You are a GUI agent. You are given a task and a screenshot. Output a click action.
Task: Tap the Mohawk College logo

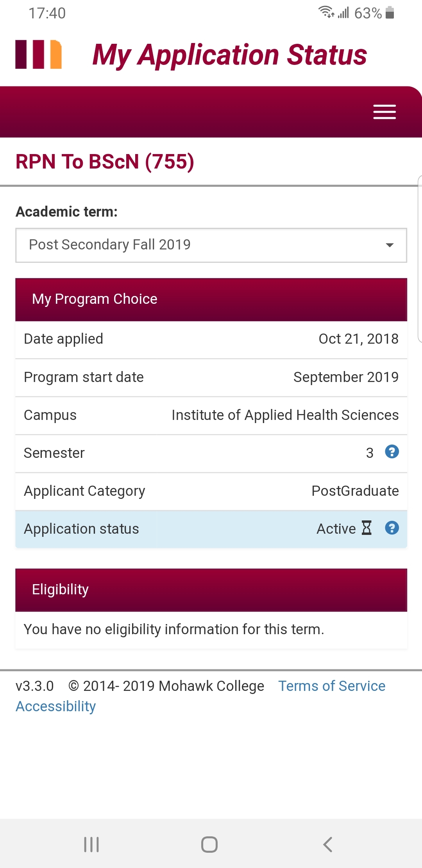[38, 54]
